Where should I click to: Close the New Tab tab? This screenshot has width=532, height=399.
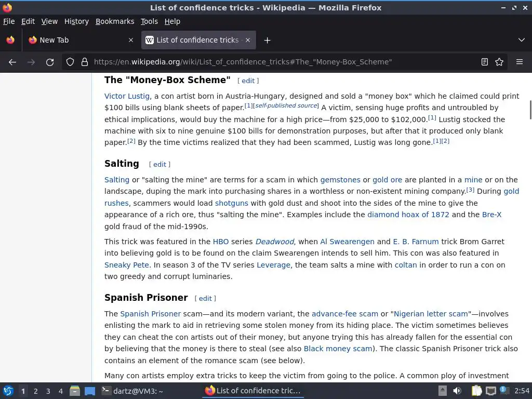coord(131,40)
